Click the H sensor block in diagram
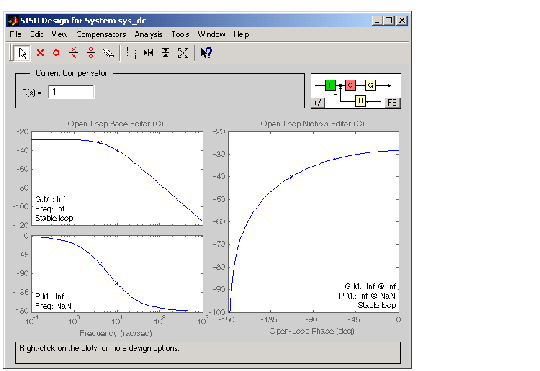 [361, 101]
